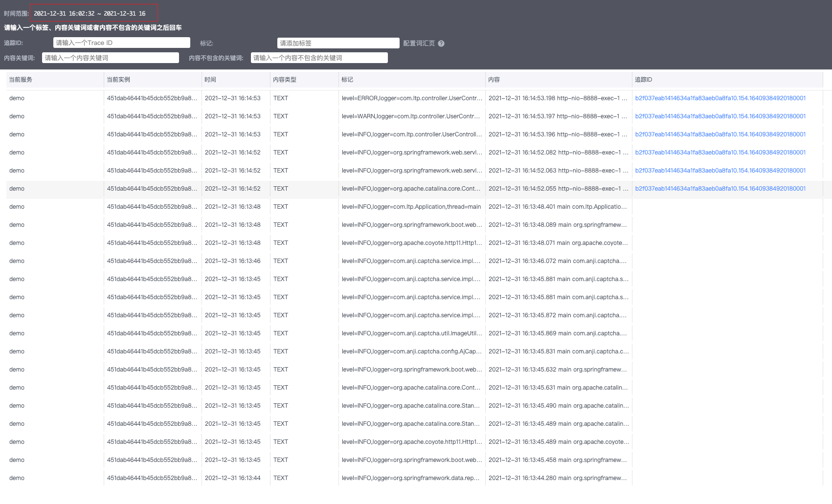Click the 内容 column header
The width and height of the screenshot is (832, 504).
493,79
